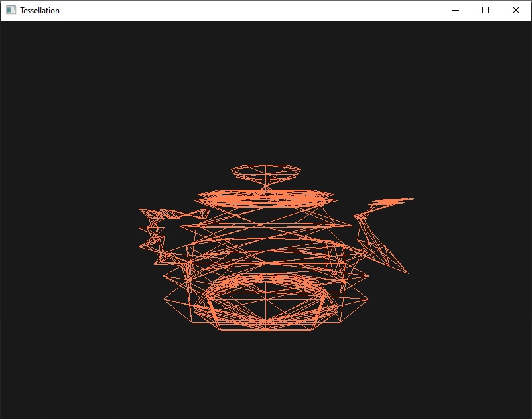Image resolution: width=532 pixels, height=420 pixels.
Task: Maximize the Tessellation window
Action: (x=484, y=10)
